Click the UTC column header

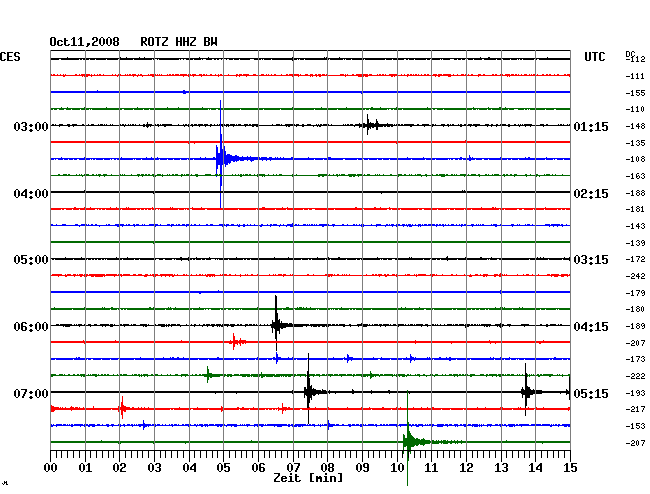pos(595,57)
